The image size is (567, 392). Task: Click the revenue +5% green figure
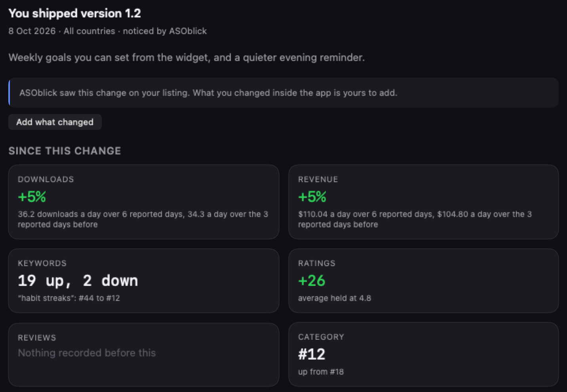[x=312, y=197]
